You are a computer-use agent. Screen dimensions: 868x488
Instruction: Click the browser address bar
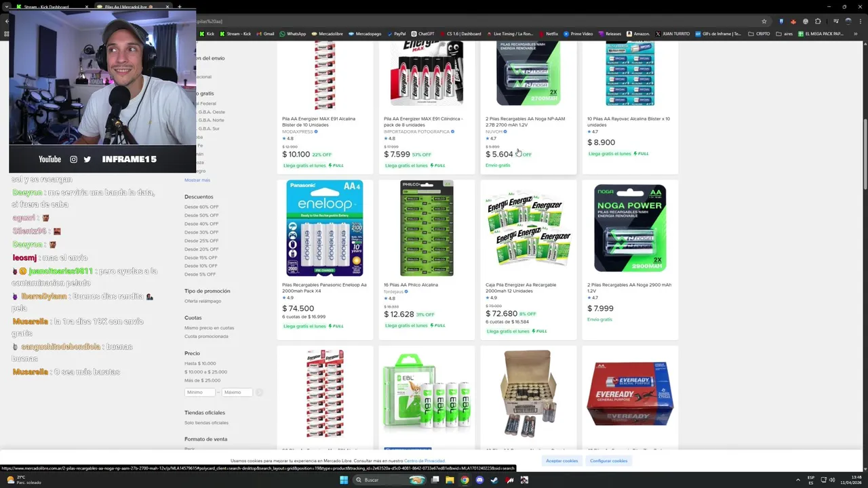click(x=475, y=21)
